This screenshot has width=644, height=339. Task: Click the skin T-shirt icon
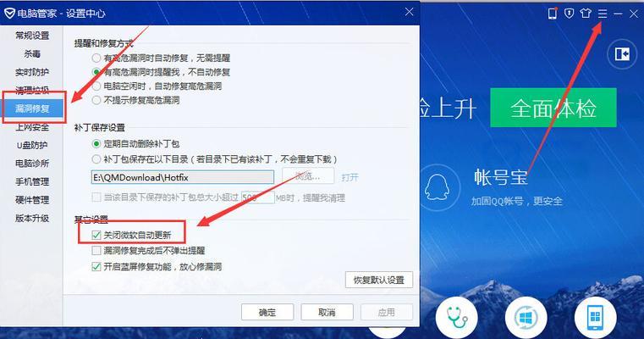586,14
